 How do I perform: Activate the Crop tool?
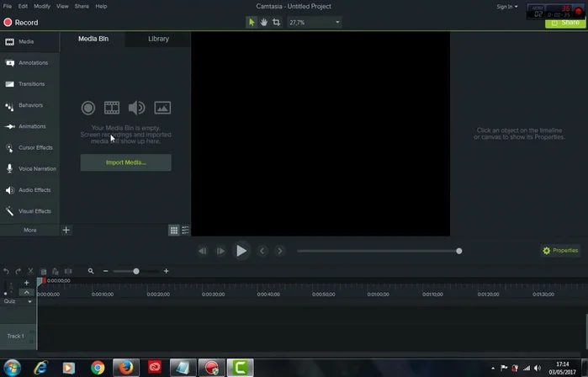coord(277,23)
